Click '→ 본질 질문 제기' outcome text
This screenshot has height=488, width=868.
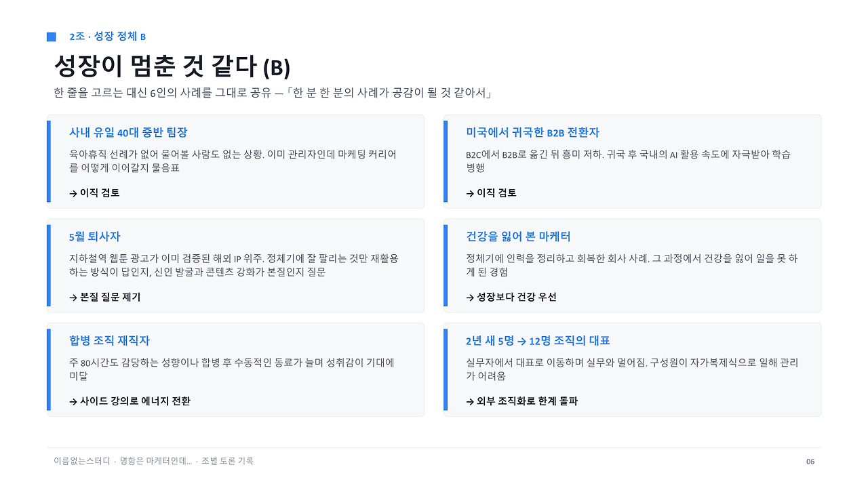coord(105,297)
